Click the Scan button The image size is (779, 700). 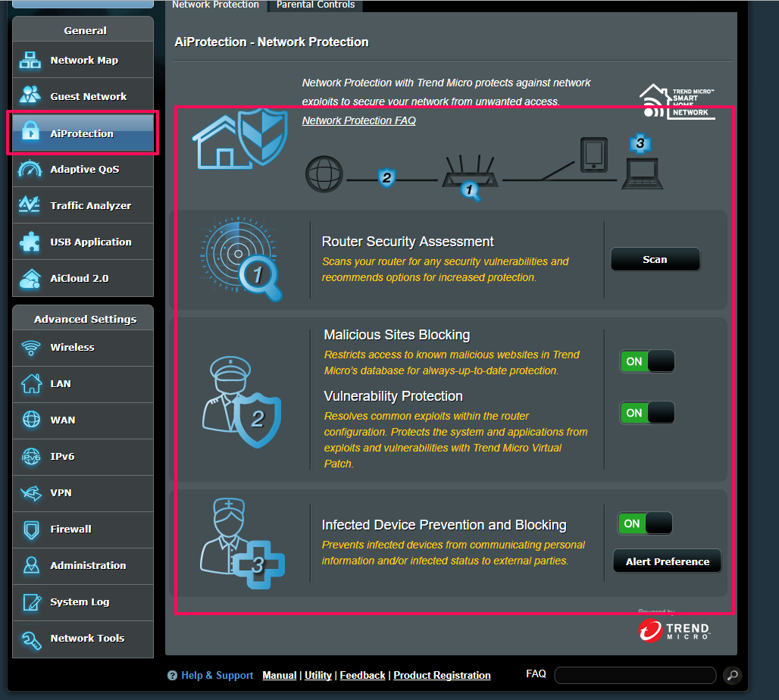click(655, 259)
